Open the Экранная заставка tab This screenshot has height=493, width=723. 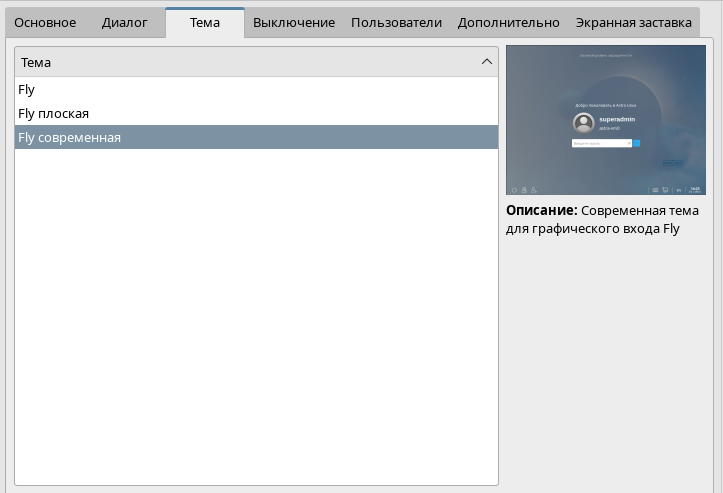click(x=634, y=23)
